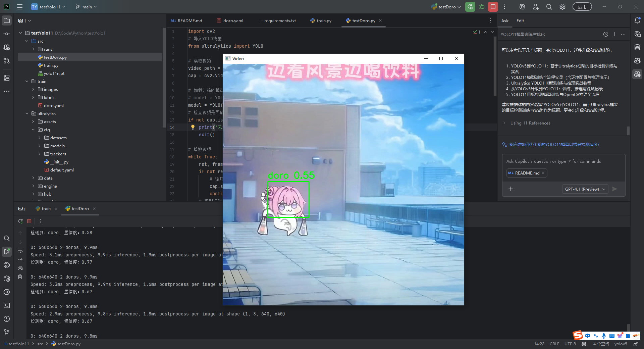
Task: Open the Problems tool window
Action: (7, 319)
